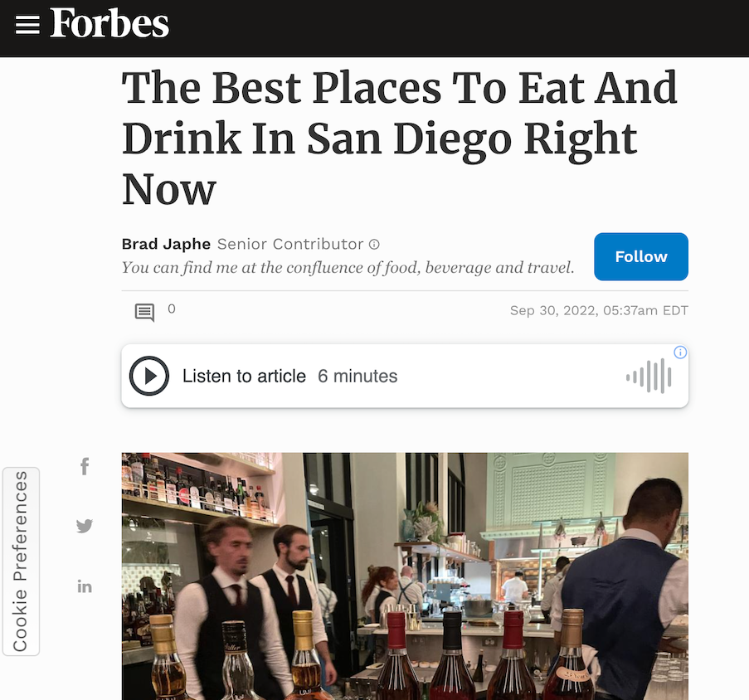Share article on Facebook

pyautogui.click(x=85, y=466)
